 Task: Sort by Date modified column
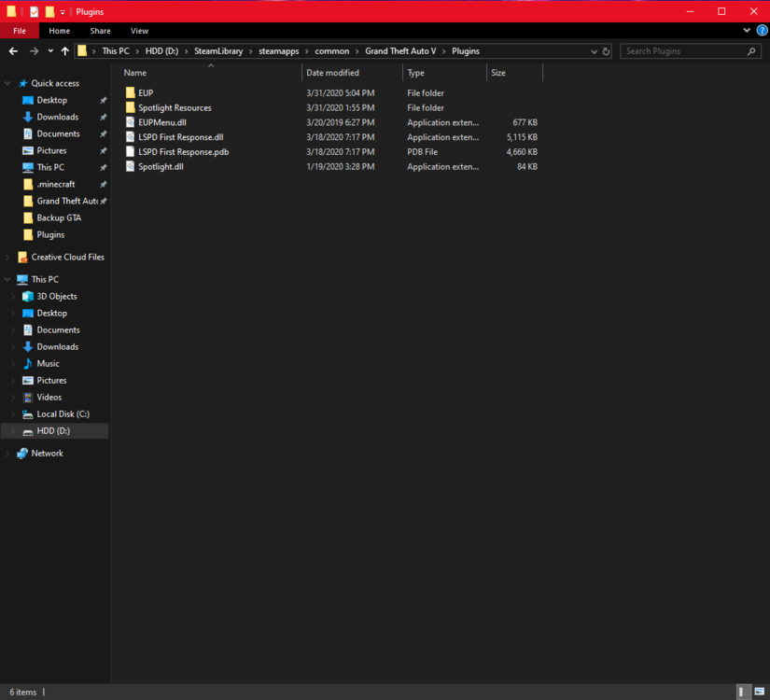pyautogui.click(x=352, y=73)
